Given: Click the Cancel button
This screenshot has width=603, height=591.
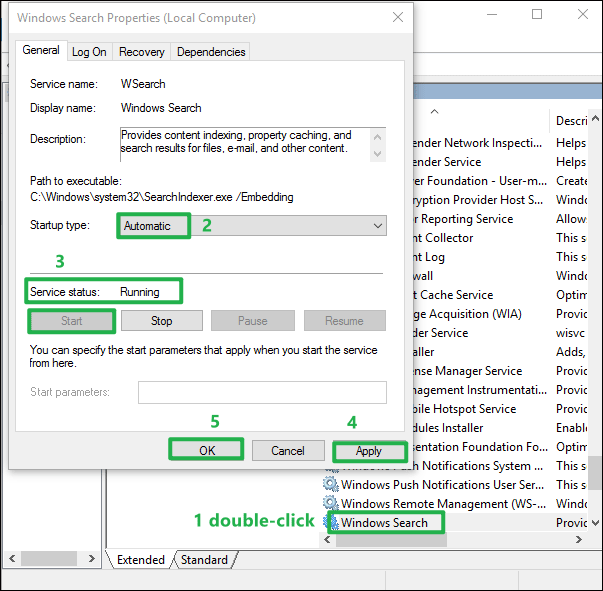Looking at the screenshot, I should point(288,450).
